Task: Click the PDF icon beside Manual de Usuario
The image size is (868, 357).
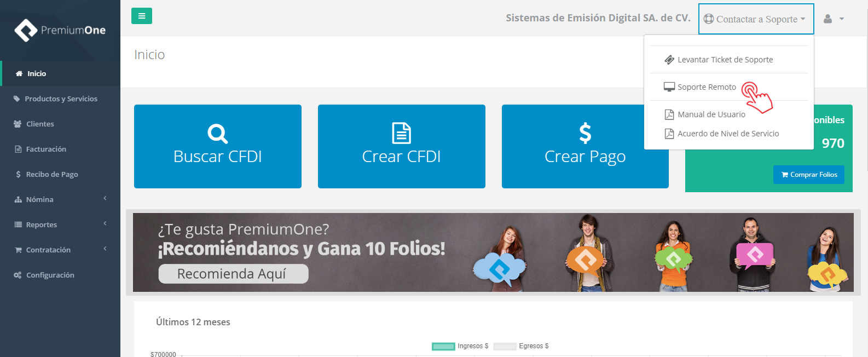Action: coord(669,114)
